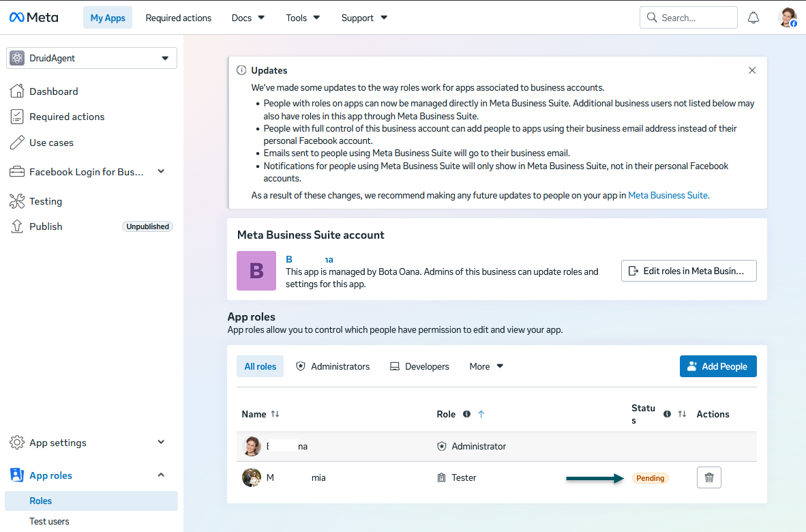
Task: Open the profile avatar menu in header
Action: pos(787,18)
